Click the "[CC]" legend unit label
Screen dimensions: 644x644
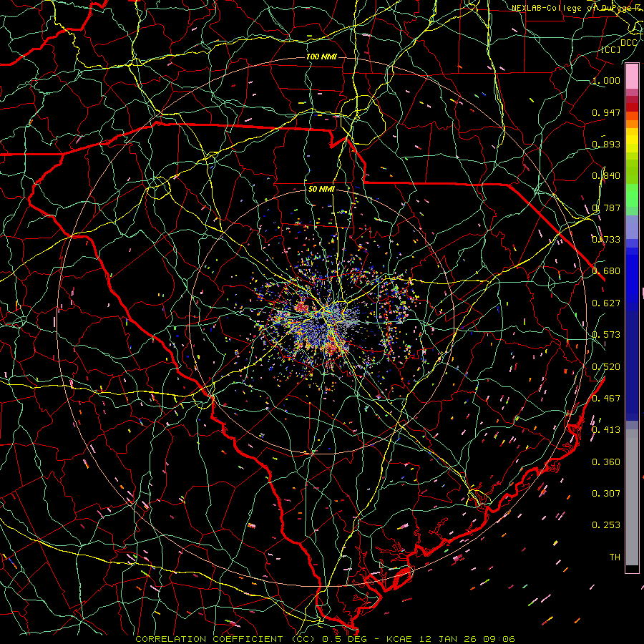coord(611,50)
